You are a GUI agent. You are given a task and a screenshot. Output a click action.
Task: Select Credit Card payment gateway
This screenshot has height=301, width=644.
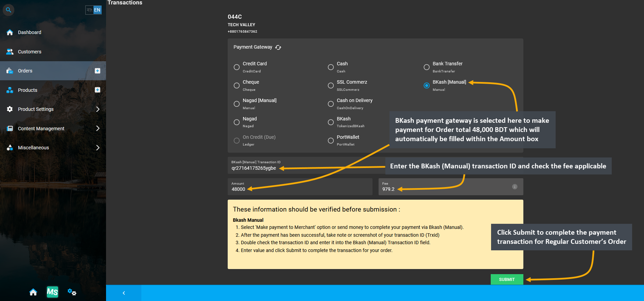click(237, 67)
